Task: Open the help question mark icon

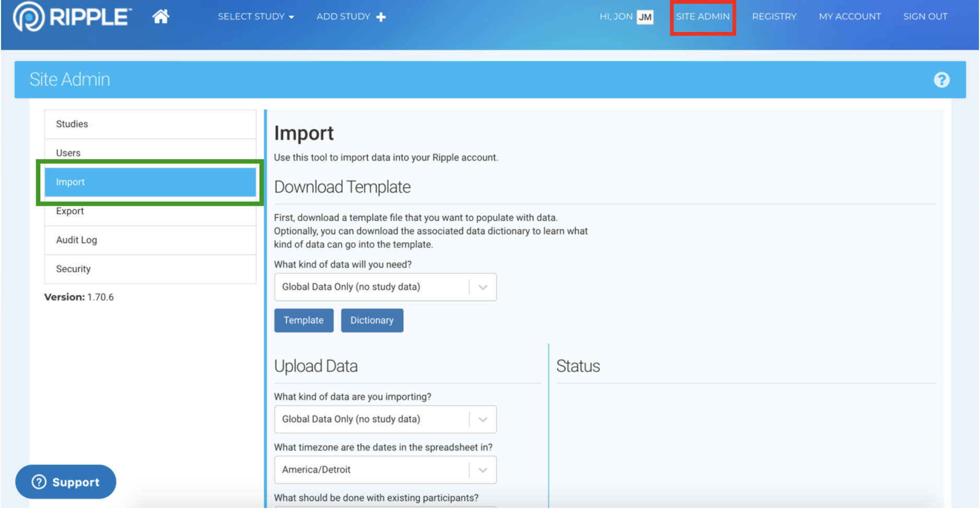Action: pyautogui.click(x=941, y=80)
